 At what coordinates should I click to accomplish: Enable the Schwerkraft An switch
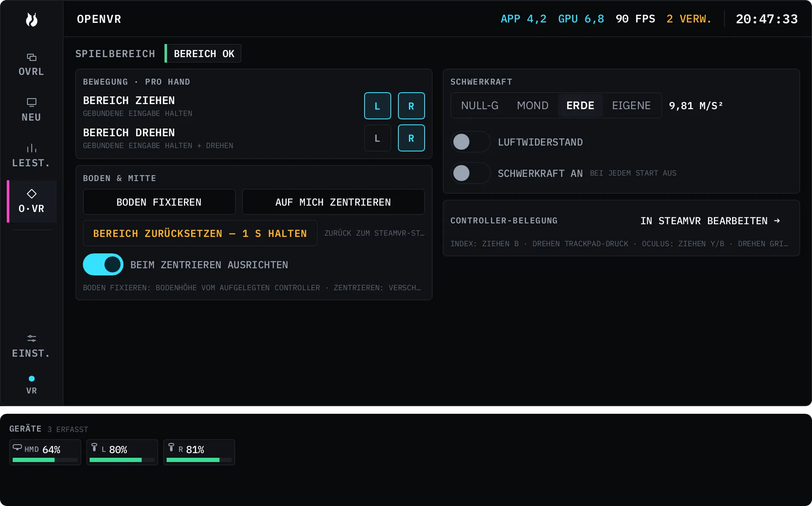[471, 173]
